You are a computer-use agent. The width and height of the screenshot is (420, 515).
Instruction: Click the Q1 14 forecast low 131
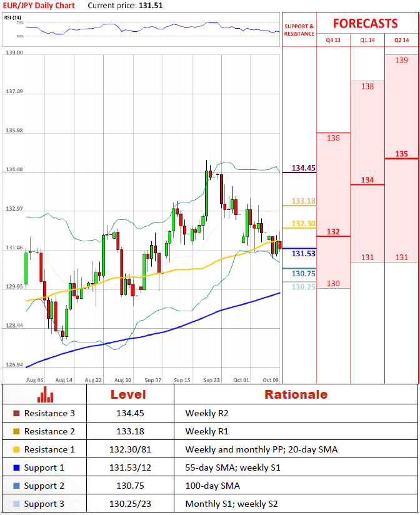[x=367, y=257]
